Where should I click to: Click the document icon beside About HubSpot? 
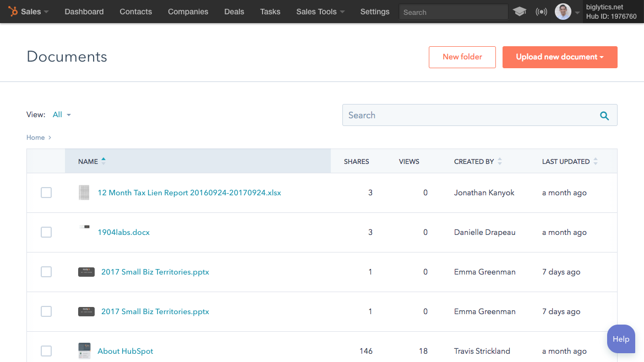(84, 350)
